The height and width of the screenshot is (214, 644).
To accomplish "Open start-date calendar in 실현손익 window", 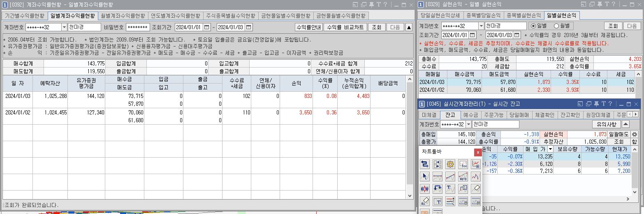I will click(473, 35).
